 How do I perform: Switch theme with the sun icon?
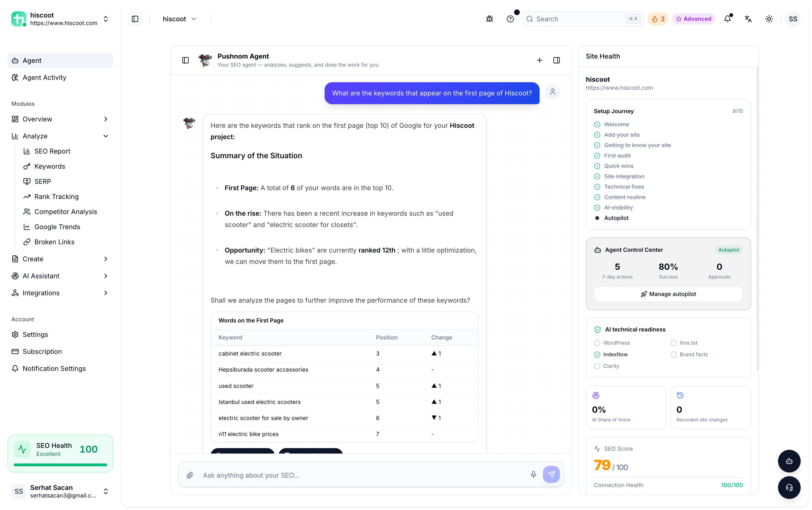pos(769,19)
